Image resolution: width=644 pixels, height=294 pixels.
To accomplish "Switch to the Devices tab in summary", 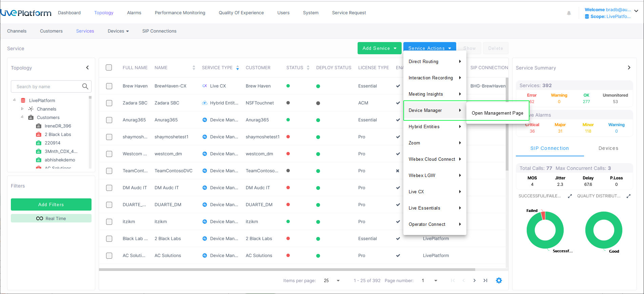I will tap(608, 148).
